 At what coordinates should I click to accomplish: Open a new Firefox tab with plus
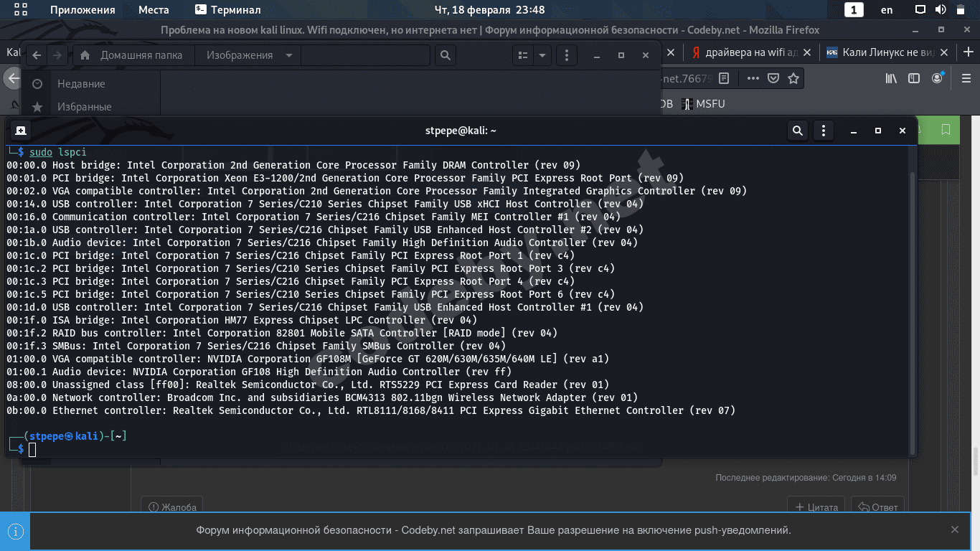(x=969, y=52)
